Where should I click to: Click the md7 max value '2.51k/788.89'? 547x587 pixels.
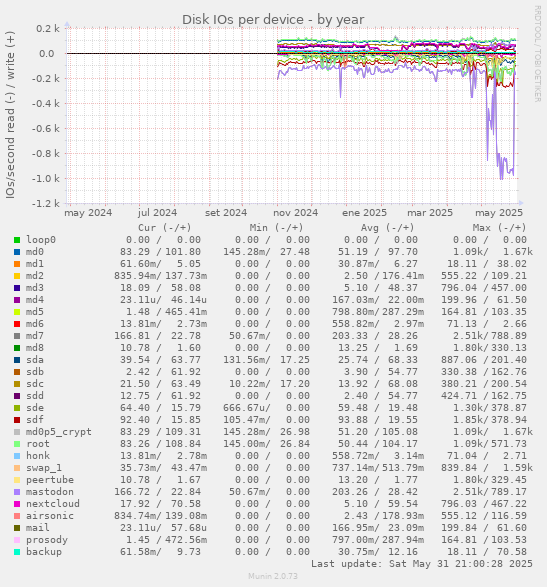(x=490, y=336)
